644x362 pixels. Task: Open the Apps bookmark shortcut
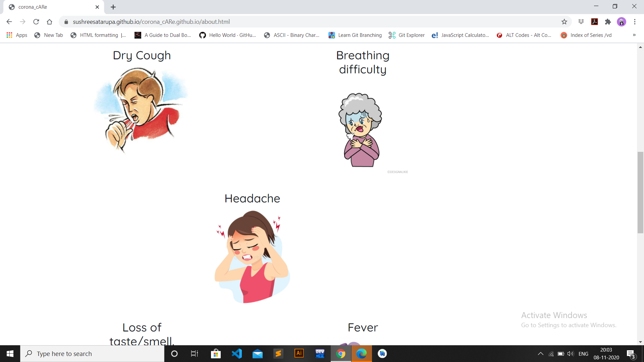pyautogui.click(x=17, y=35)
